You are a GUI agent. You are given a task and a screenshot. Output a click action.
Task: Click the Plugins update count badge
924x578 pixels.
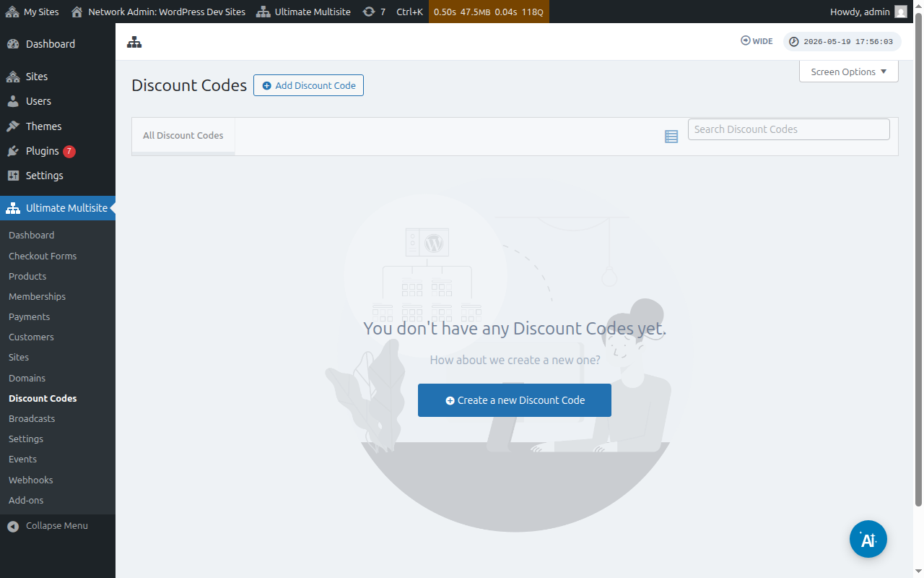tap(69, 151)
